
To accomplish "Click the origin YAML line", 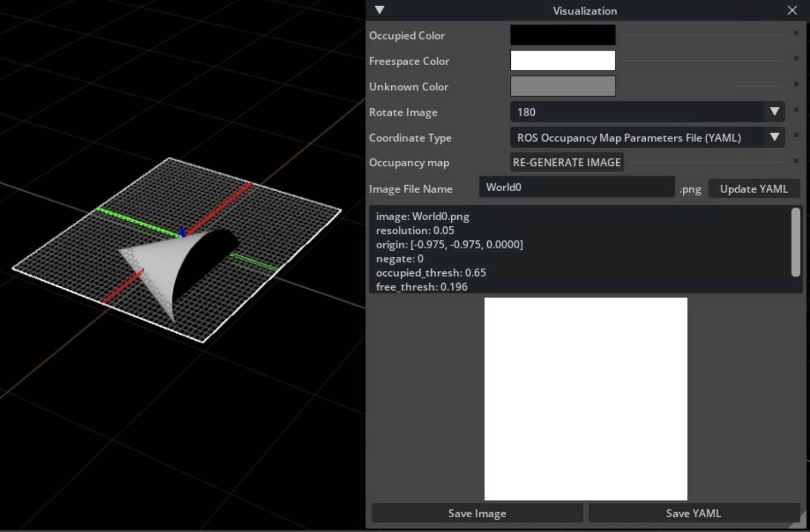I will 449,245.
